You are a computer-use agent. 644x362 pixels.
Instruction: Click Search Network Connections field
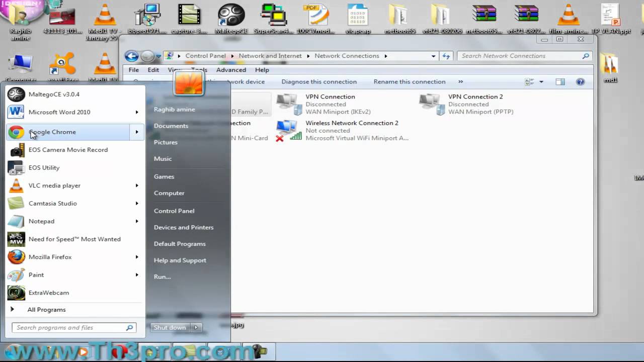tap(524, 56)
